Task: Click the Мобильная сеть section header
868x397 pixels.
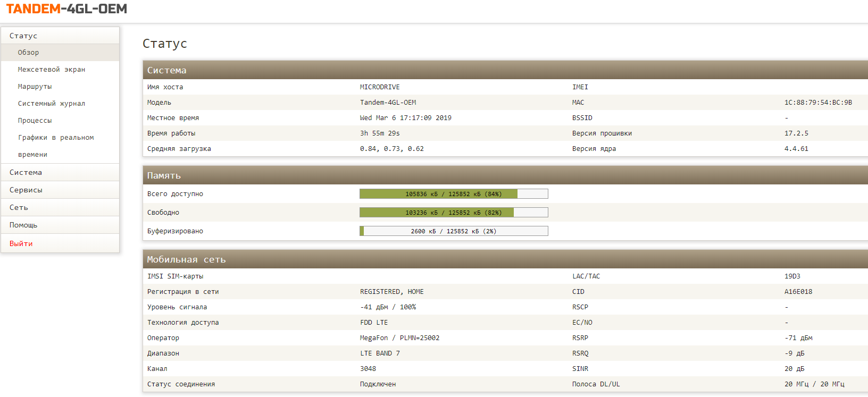Action: (505, 259)
